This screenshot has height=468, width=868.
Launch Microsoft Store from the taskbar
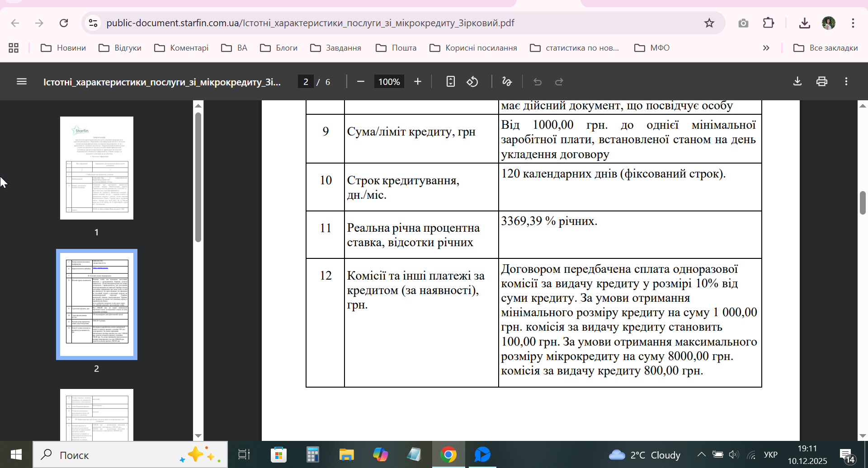tap(278, 454)
